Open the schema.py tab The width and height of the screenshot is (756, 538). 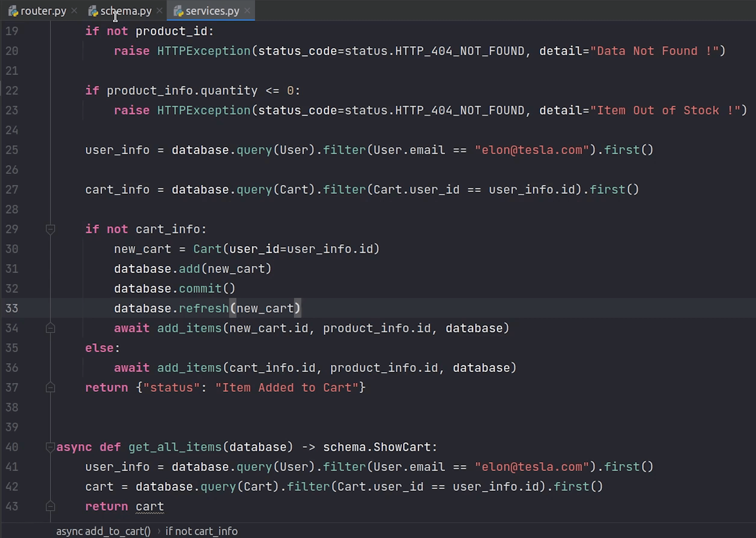pyautogui.click(x=126, y=11)
